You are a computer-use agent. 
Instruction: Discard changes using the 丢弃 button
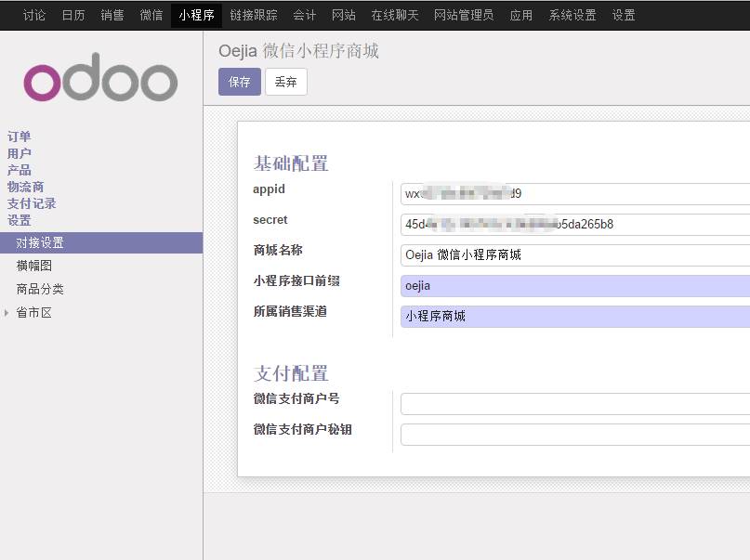pos(285,83)
